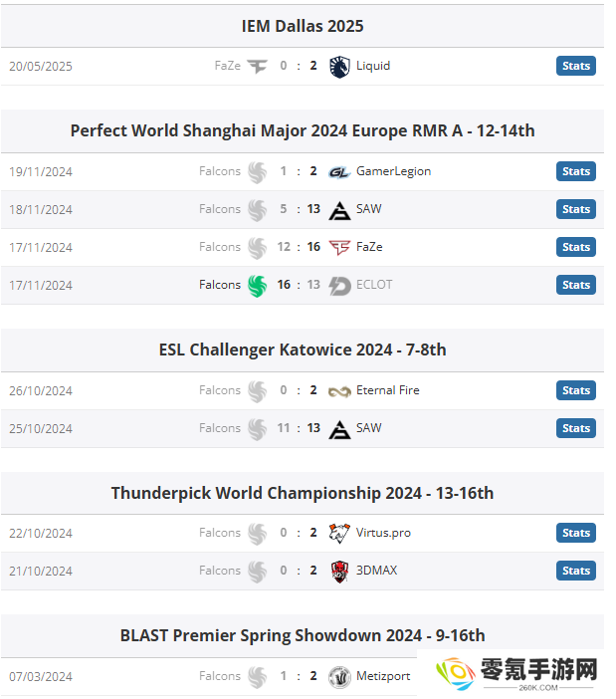Click the SAW logo on 18/11/2024 row
The width and height of the screenshot is (616, 699).
click(x=339, y=210)
